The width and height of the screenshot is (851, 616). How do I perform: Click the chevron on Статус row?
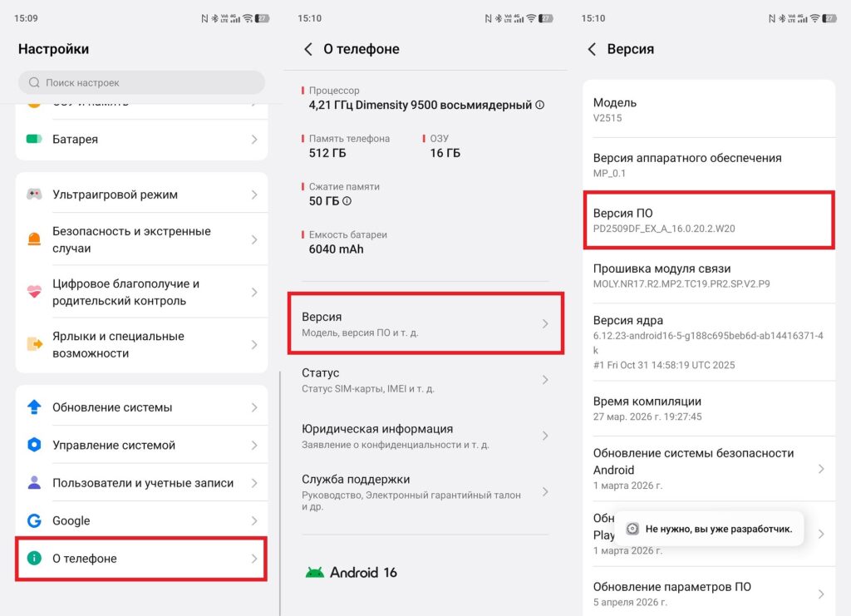pos(545,380)
